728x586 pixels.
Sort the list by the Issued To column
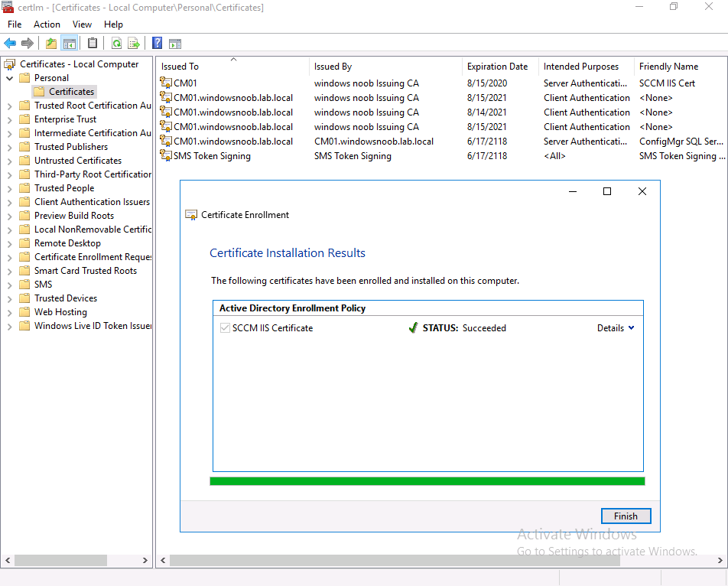(233, 67)
